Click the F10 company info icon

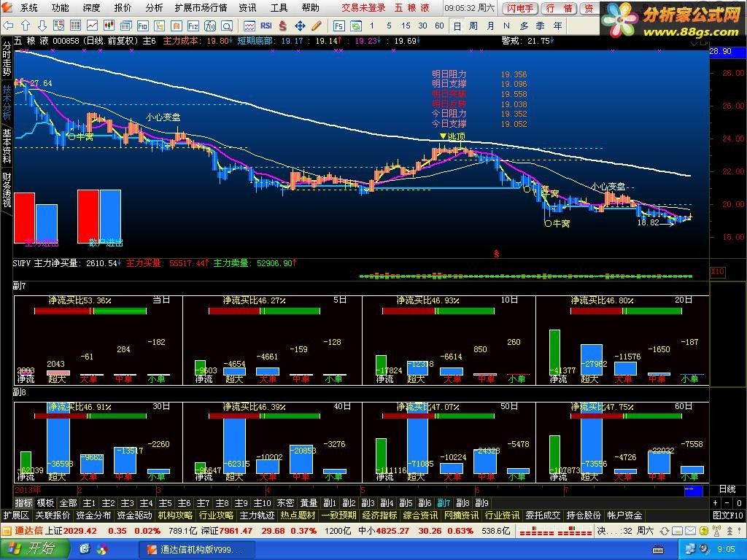click(x=142, y=26)
